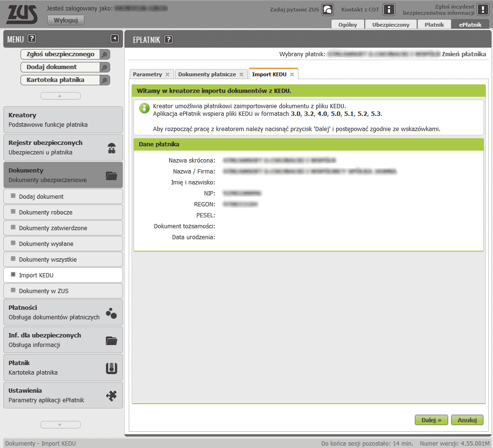Close the Parametry tab
The width and height of the screenshot is (493, 448).
[x=167, y=75]
